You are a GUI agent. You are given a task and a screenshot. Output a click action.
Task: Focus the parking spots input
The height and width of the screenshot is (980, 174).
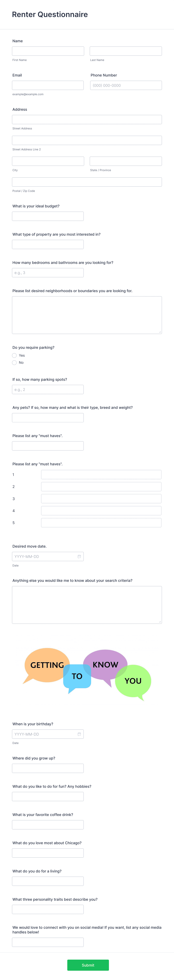point(48,389)
